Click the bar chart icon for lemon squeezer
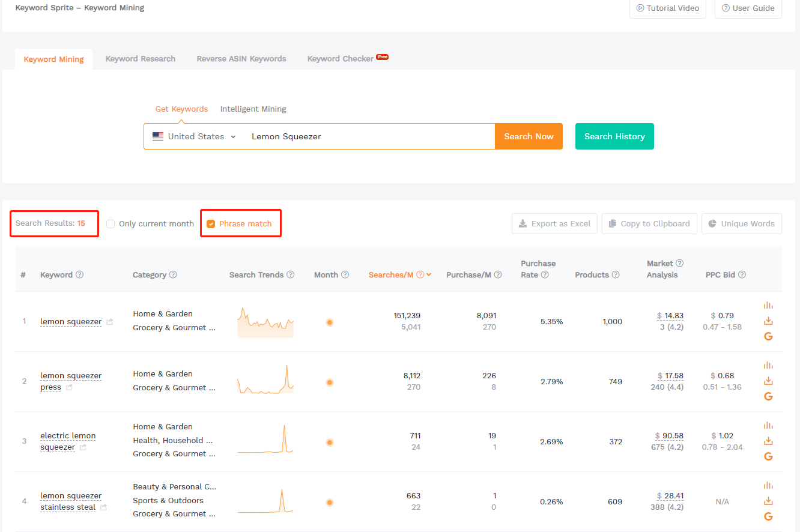The height and width of the screenshot is (532, 800). (768, 305)
